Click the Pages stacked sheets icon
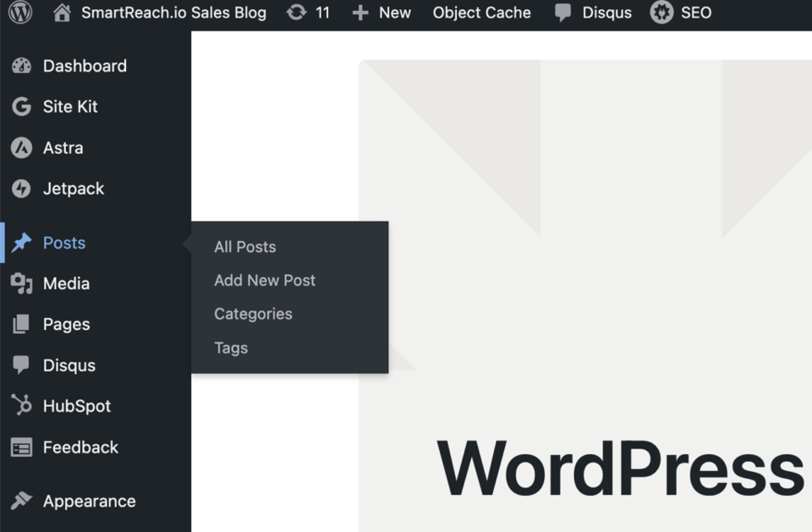 (20, 324)
